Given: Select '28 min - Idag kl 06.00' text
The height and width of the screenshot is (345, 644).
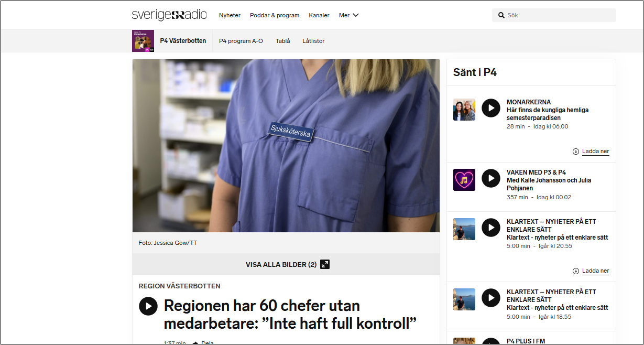Looking at the screenshot, I should click(x=537, y=126).
